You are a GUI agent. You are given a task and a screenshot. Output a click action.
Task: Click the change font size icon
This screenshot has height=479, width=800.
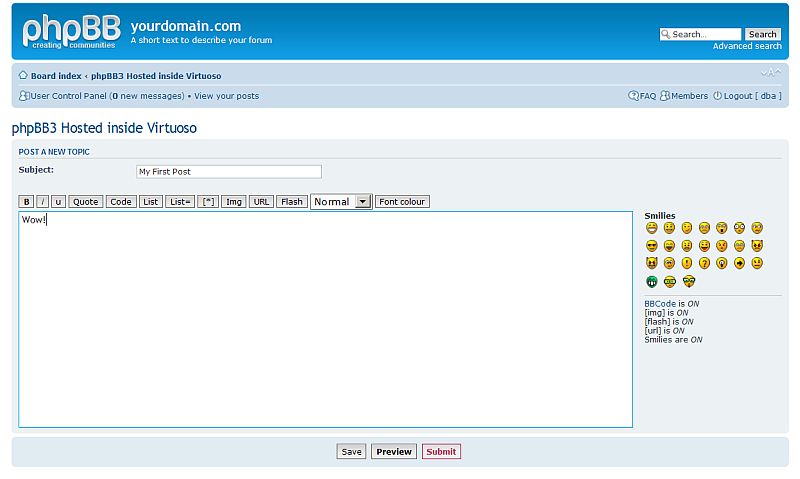(770, 74)
